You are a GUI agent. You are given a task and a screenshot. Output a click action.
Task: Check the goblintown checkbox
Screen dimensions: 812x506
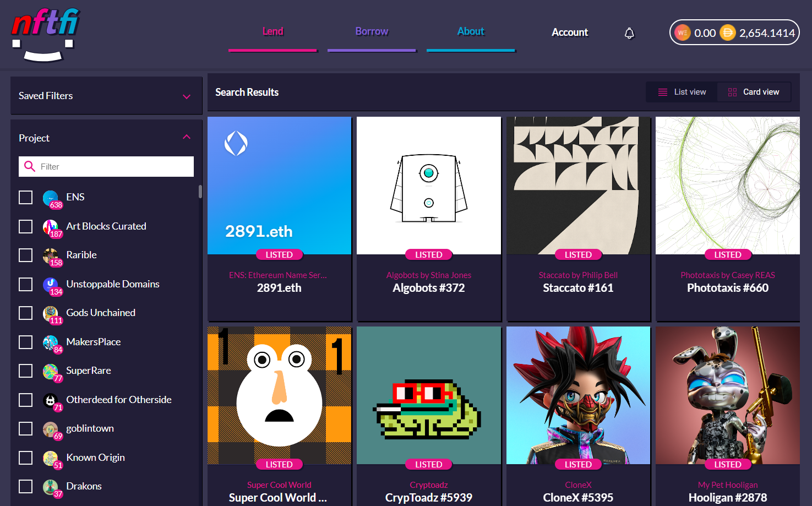click(26, 428)
